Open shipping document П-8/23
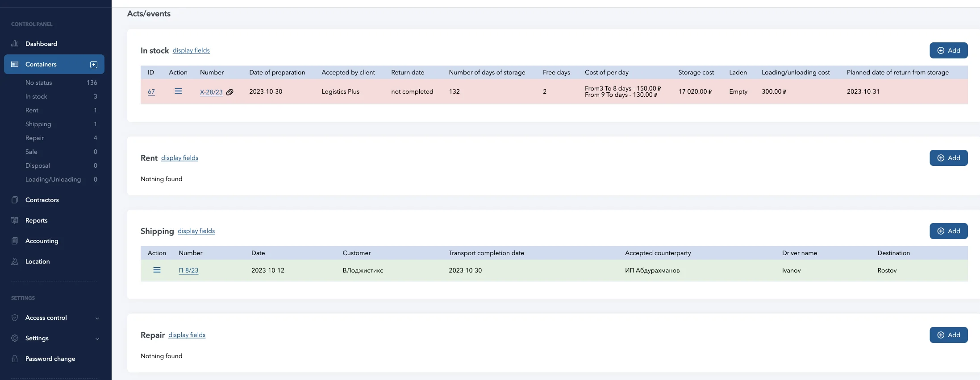 (x=188, y=270)
